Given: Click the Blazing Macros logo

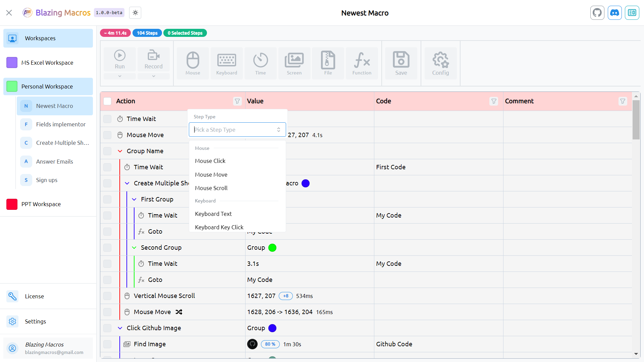Looking at the screenshot, I should tap(27, 13).
